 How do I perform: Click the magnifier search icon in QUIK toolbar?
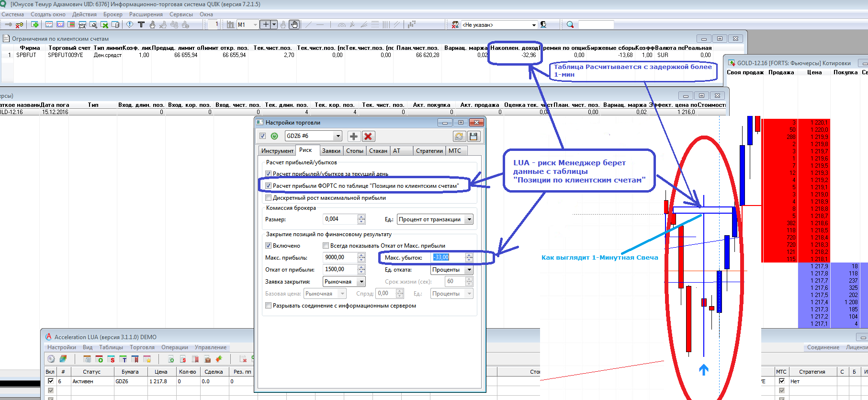point(570,24)
